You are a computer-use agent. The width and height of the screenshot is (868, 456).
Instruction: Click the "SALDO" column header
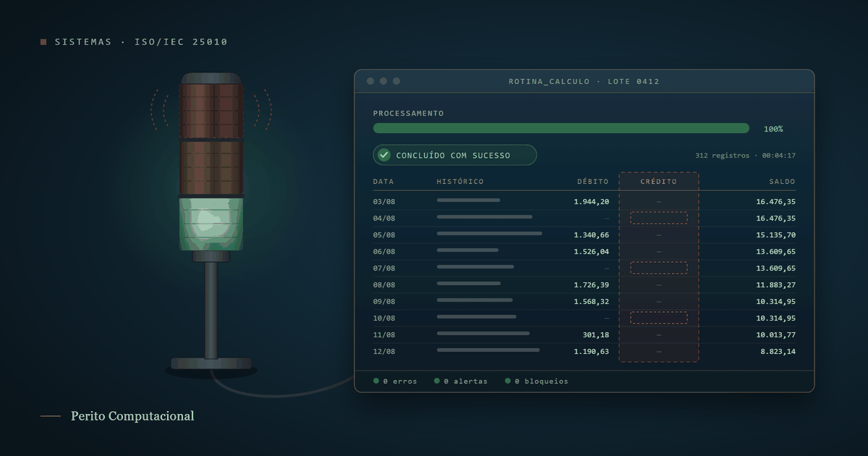pyautogui.click(x=782, y=182)
